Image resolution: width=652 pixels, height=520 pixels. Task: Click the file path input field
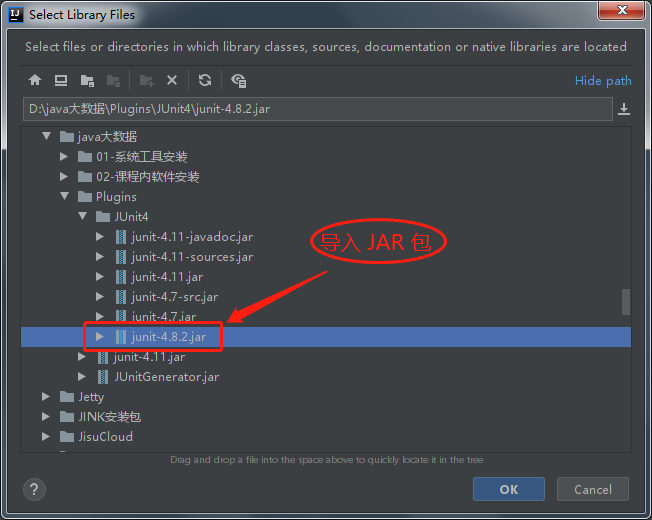coord(318,109)
